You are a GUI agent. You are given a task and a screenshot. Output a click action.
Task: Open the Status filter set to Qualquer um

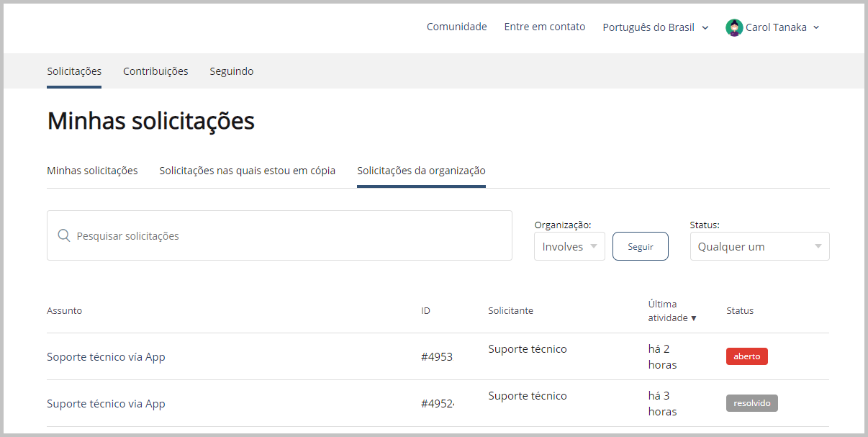[x=759, y=246]
